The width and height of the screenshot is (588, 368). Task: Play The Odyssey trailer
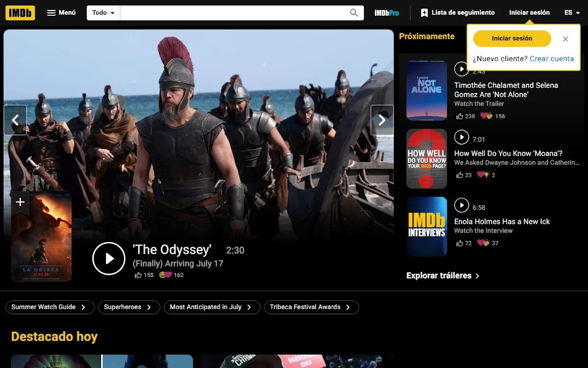pyautogui.click(x=109, y=259)
